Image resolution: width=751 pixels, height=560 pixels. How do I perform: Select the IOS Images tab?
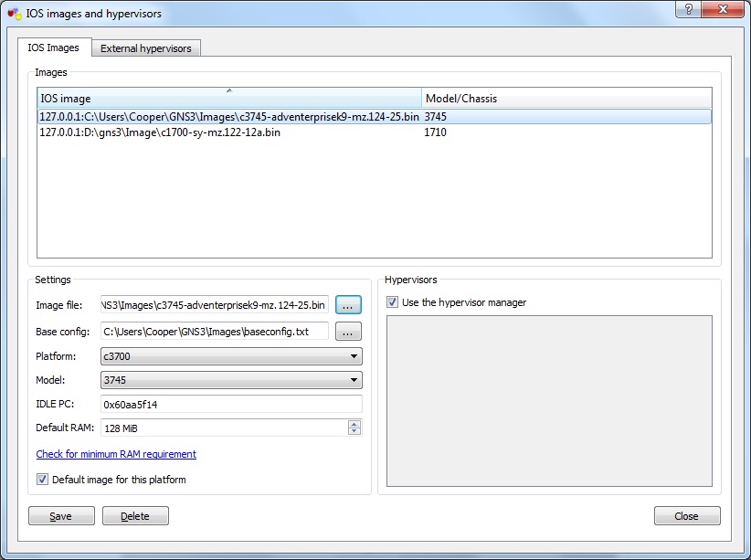click(54, 48)
